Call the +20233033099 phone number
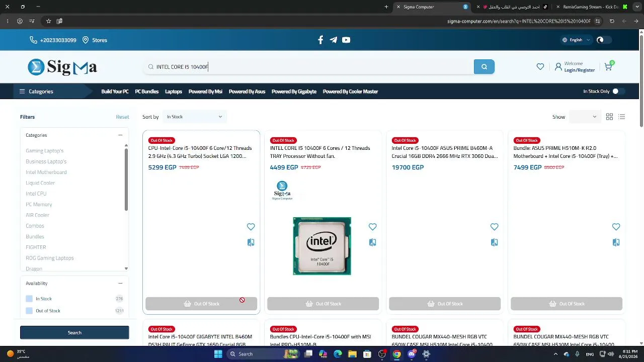The image size is (644, 362). click(x=53, y=40)
